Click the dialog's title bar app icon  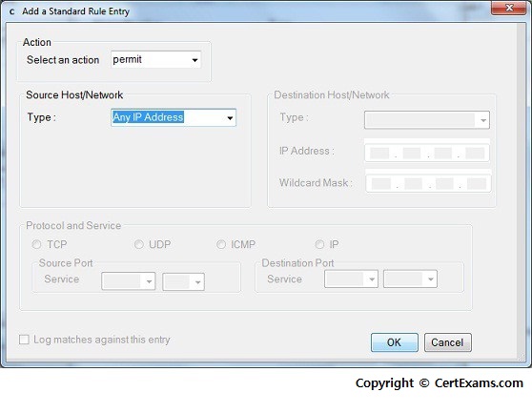tap(11, 11)
